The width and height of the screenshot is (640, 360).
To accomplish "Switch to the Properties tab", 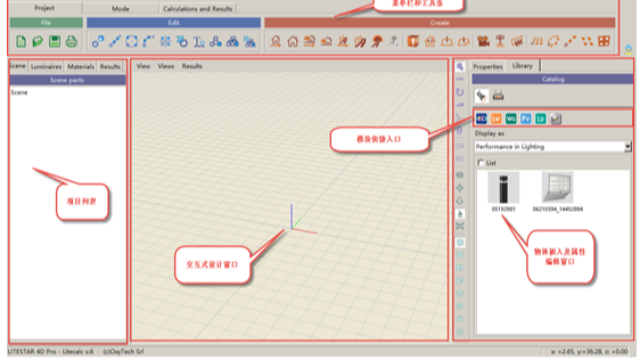I will point(487,66).
